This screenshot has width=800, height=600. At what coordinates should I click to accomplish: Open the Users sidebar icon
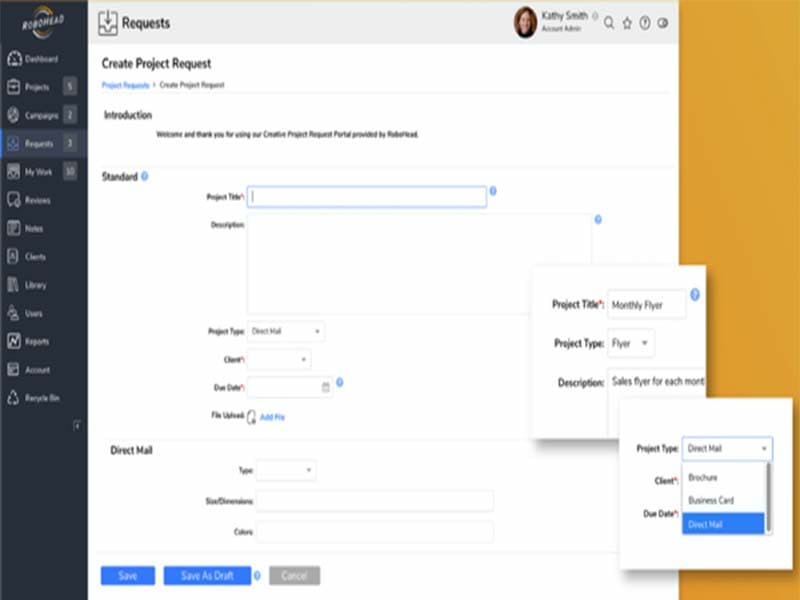tap(13, 313)
